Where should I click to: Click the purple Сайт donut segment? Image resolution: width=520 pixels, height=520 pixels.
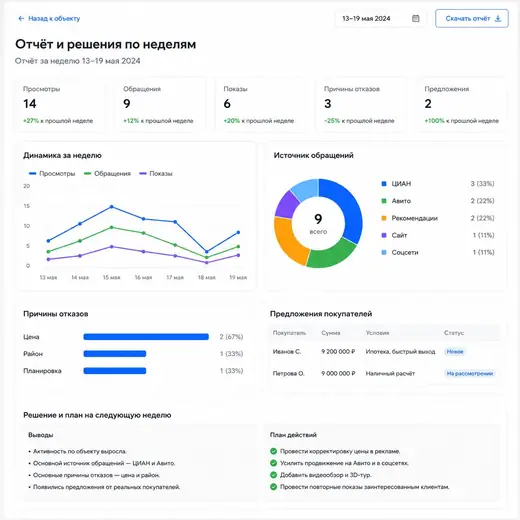(287, 204)
